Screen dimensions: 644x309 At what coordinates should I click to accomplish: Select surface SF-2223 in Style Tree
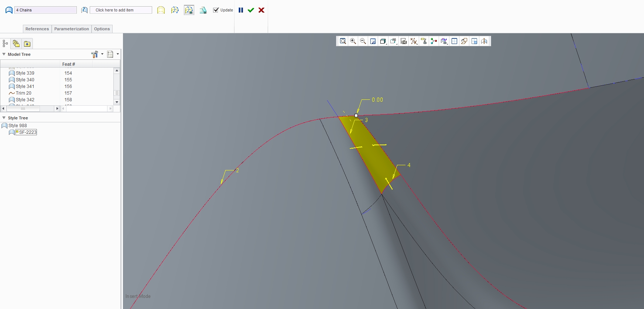tap(28, 132)
